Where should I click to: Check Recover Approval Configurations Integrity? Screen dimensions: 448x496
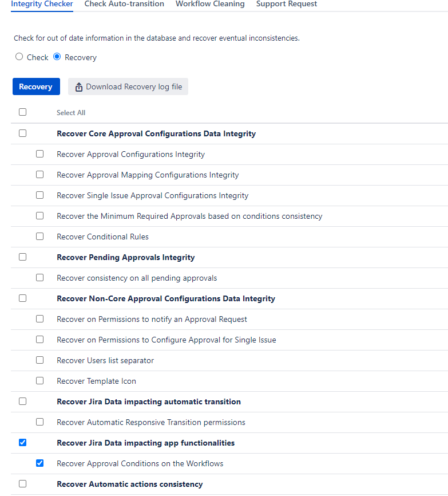pos(40,154)
